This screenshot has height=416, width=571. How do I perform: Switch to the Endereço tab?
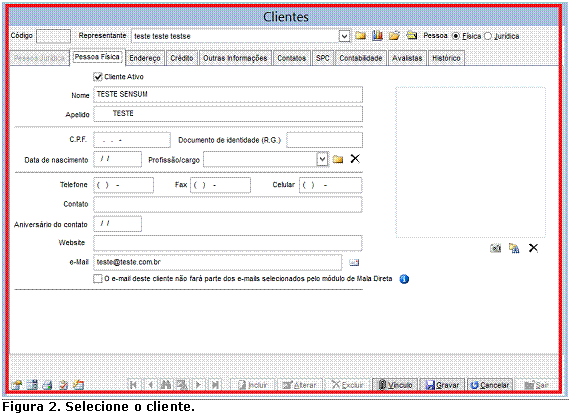click(x=145, y=58)
